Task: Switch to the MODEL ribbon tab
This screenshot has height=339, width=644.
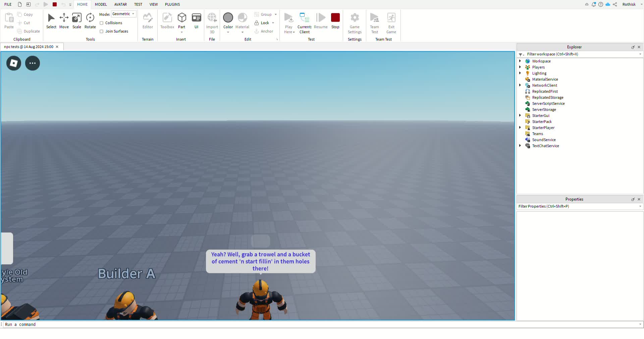Action: click(x=101, y=4)
